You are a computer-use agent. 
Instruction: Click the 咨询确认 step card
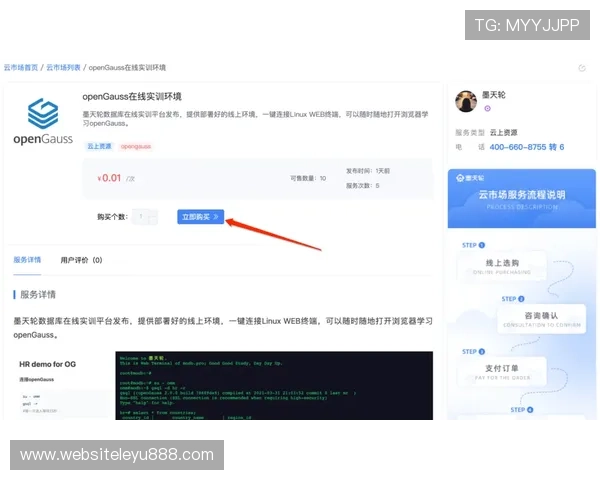pyautogui.click(x=541, y=319)
